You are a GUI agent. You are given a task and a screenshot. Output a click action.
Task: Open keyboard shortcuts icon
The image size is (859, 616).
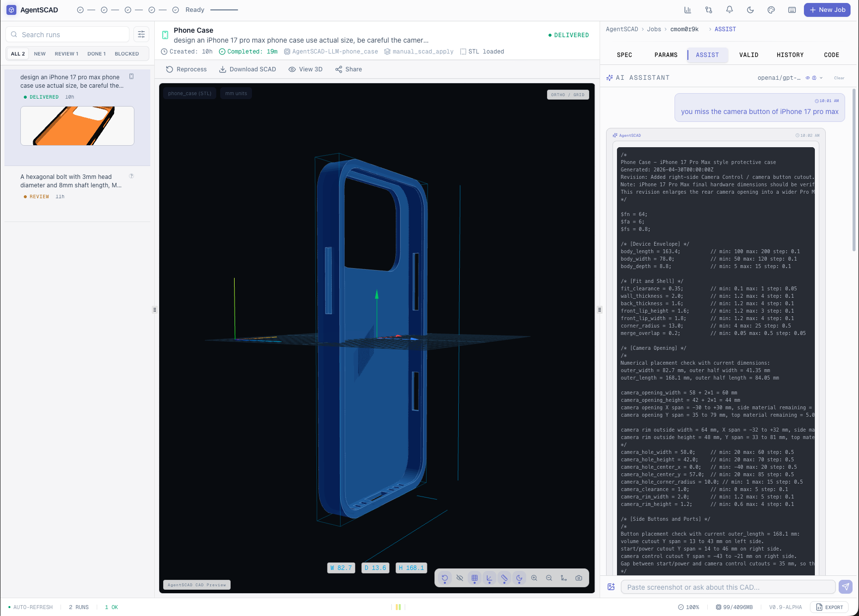pyautogui.click(x=792, y=10)
